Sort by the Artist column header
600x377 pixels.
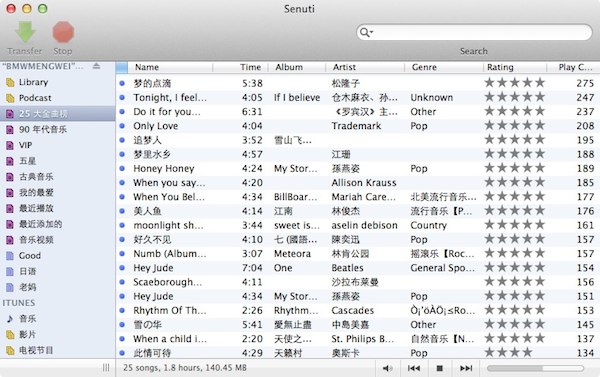pos(365,67)
